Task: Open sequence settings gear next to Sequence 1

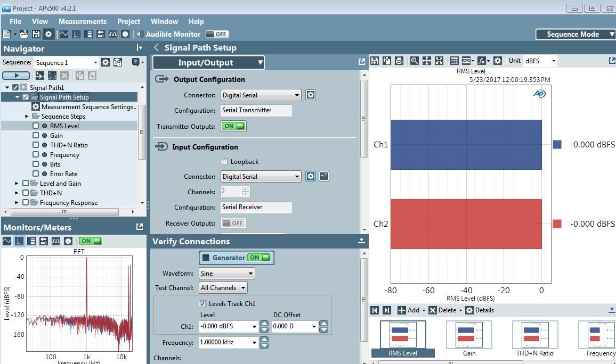Action: click(106, 62)
